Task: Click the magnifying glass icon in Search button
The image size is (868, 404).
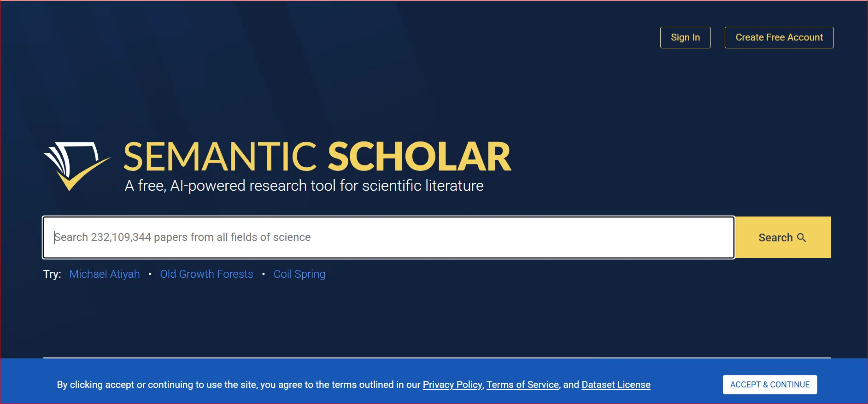Action: pos(802,238)
